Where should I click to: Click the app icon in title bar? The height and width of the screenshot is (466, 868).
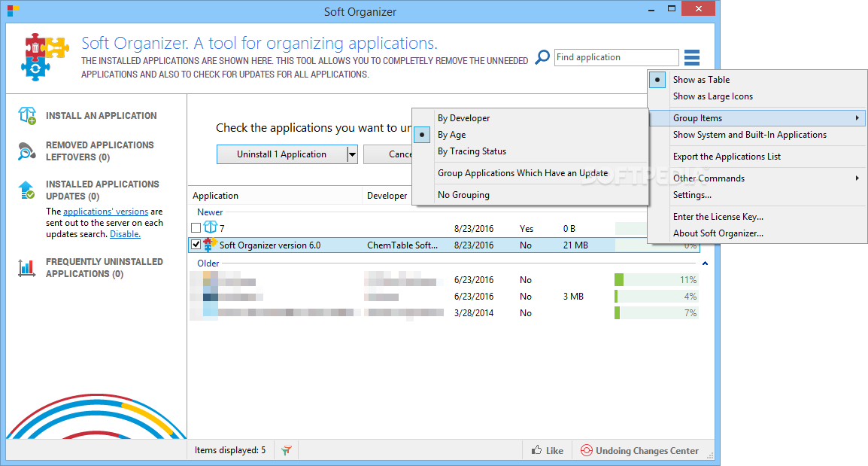tap(12, 10)
